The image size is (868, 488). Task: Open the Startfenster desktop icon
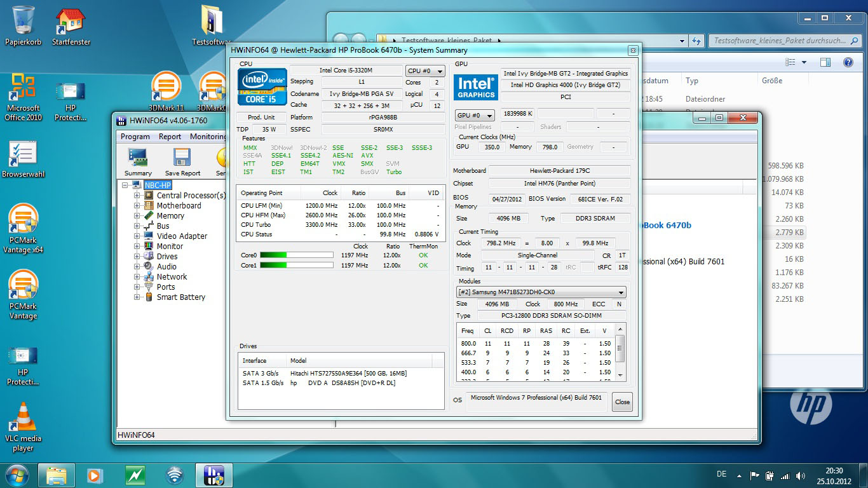[x=71, y=25]
